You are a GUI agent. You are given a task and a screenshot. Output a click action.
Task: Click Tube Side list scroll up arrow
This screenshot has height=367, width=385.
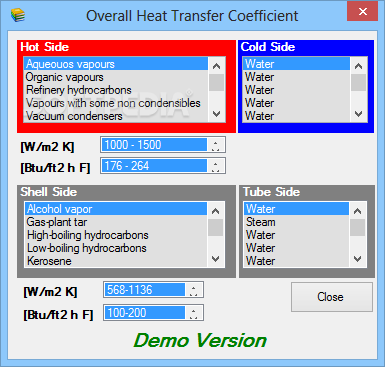pyautogui.click(x=358, y=211)
